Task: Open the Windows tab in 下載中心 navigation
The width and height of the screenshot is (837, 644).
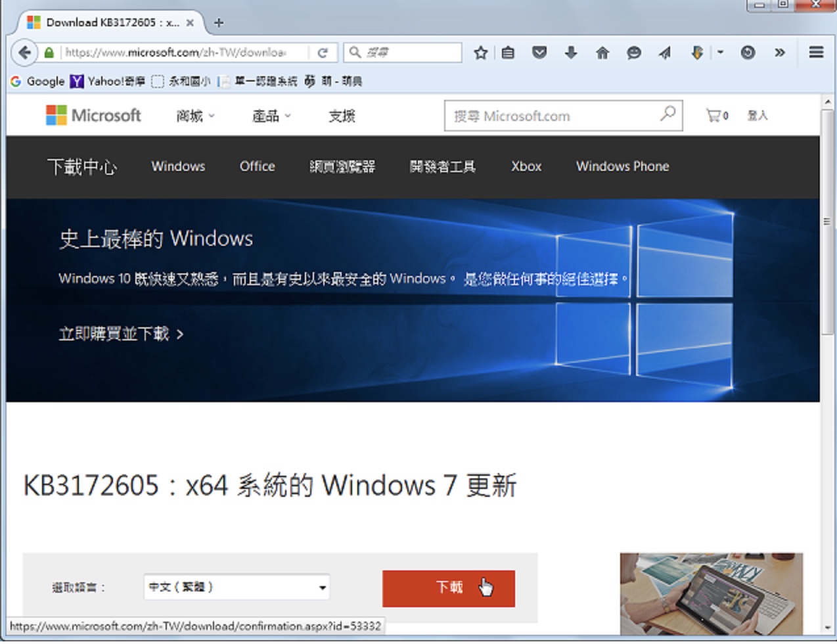Action: click(178, 166)
